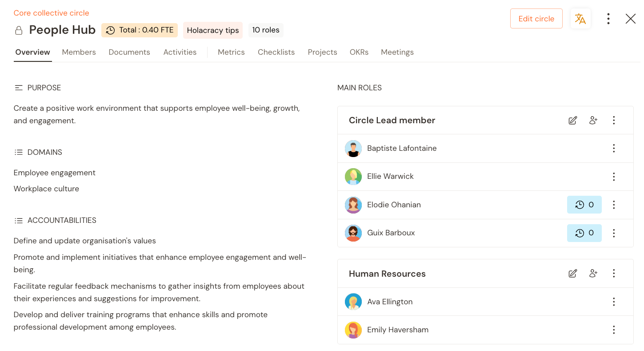Open the three-dot menu next to Ellie Warwick
Viewport: 644px width, 351px height.
pyautogui.click(x=614, y=176)
